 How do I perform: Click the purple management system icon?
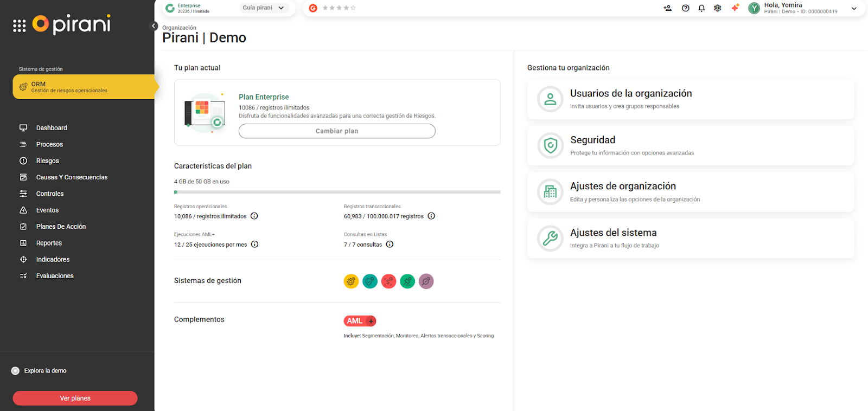pos(426,281)
